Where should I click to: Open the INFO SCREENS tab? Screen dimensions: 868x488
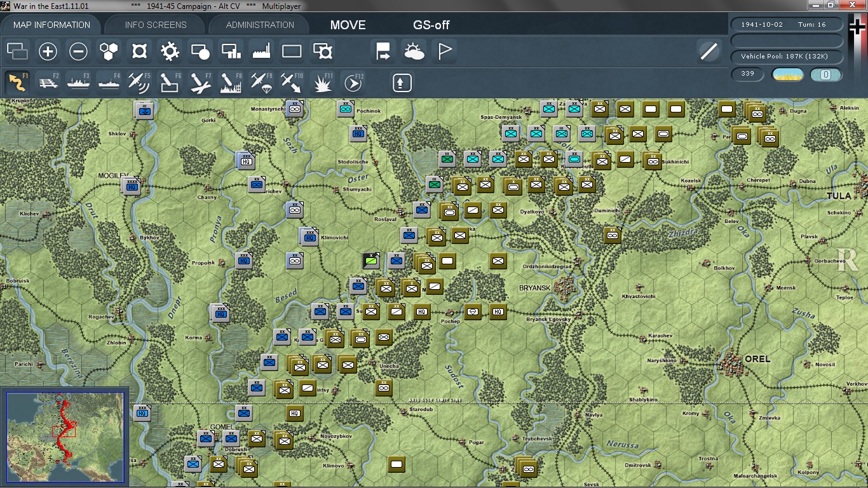point(156,25)
